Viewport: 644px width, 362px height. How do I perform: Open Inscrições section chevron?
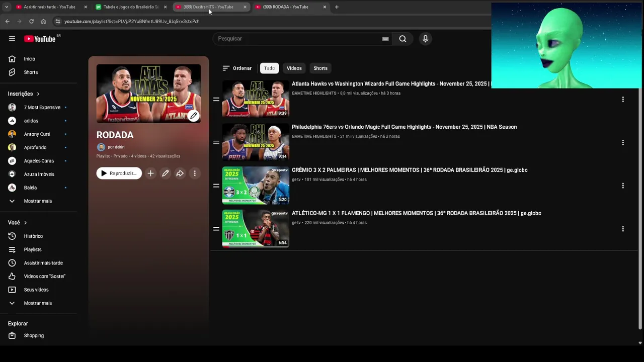click(38, 94)
